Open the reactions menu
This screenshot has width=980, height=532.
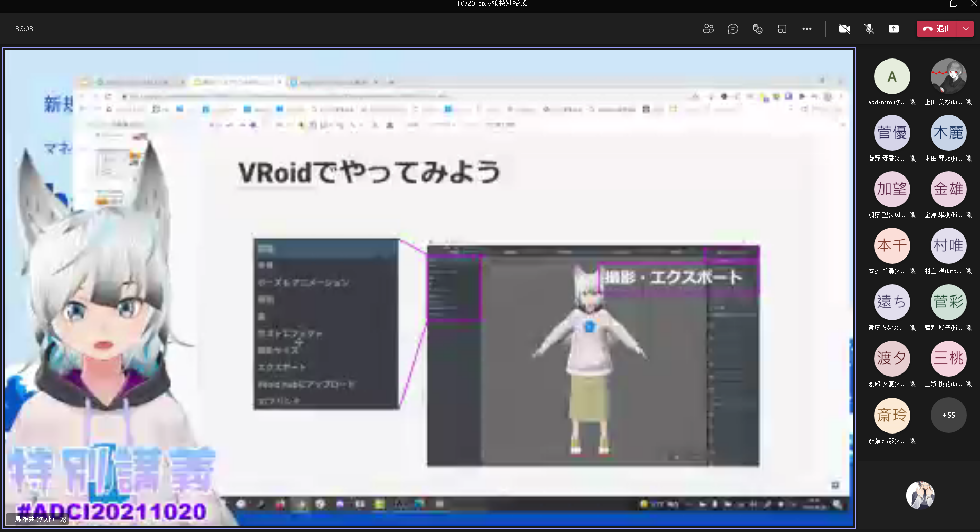pos(757,29)
